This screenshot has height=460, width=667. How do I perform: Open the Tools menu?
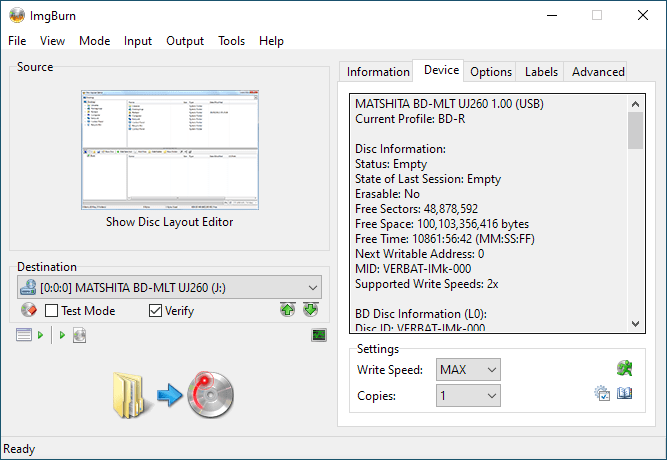pyautogui.click(x=231, y=41)
